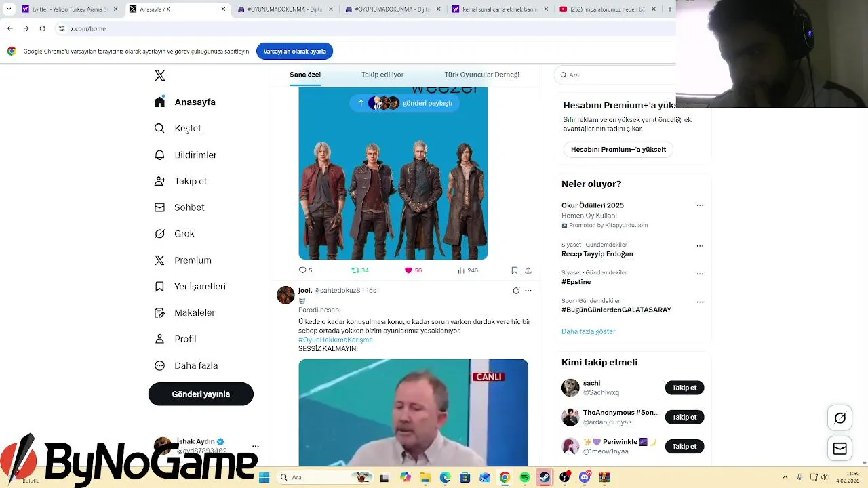The width and height of the screenshot is (868, 488).
Task: Switch to the kemal sunal cama ekmek tab
Action: click(500, 9)
